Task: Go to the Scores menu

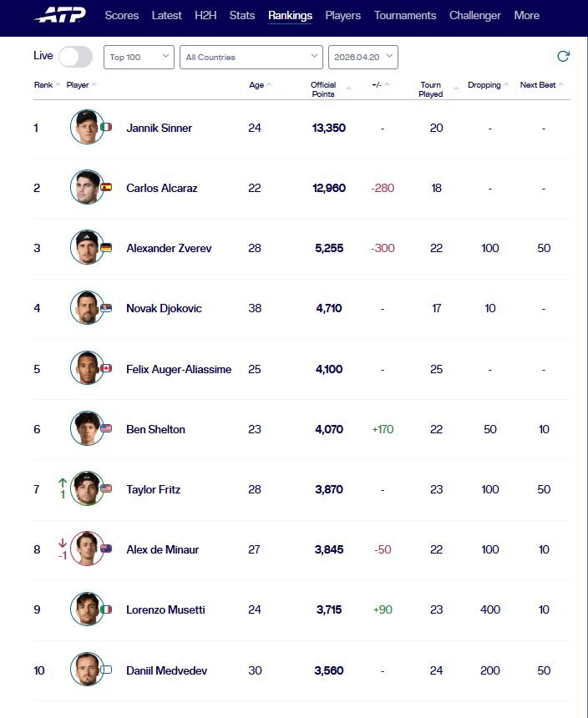Action: [122, 16]
